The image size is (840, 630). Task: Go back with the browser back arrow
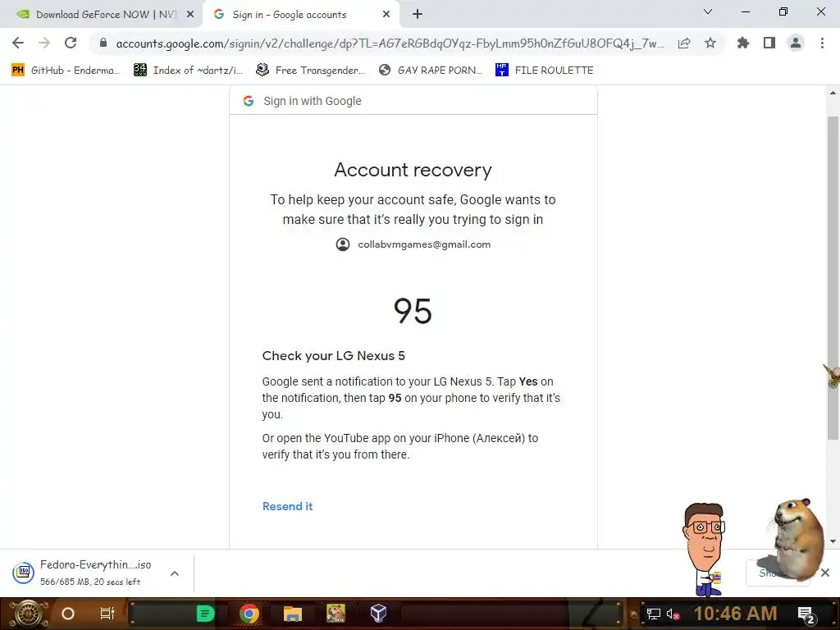[18, 43]
